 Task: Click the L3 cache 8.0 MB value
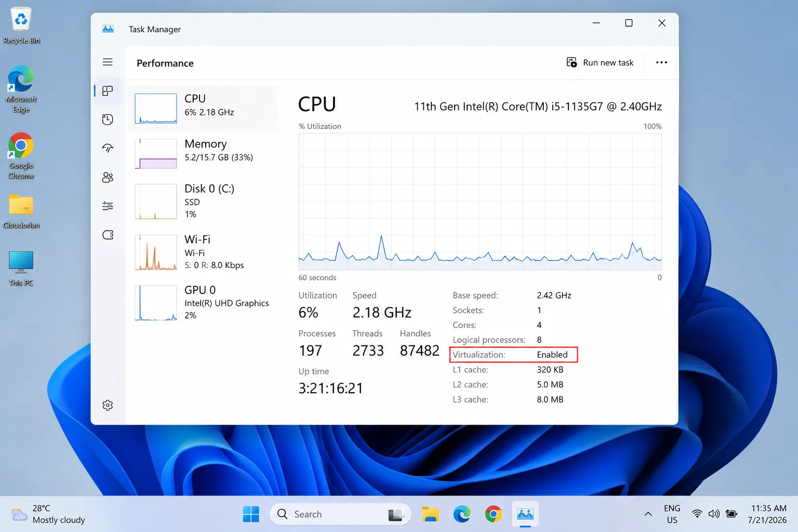coord(550,400)
